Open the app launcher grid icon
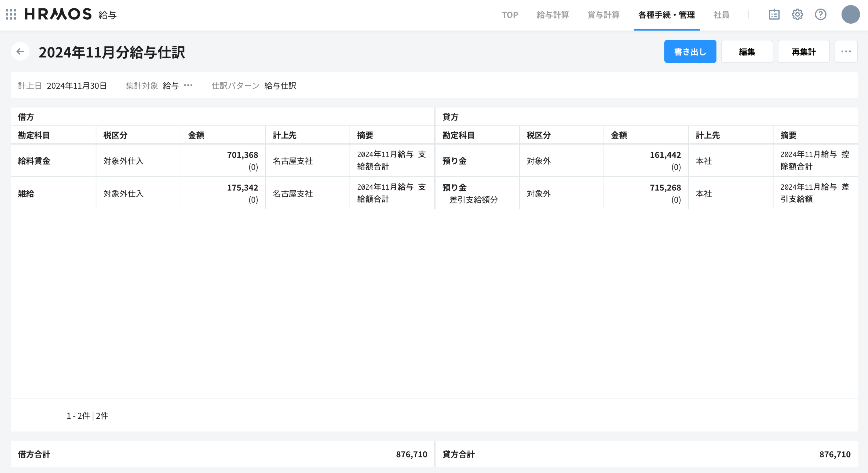868x473 pixels. (11, 15)
